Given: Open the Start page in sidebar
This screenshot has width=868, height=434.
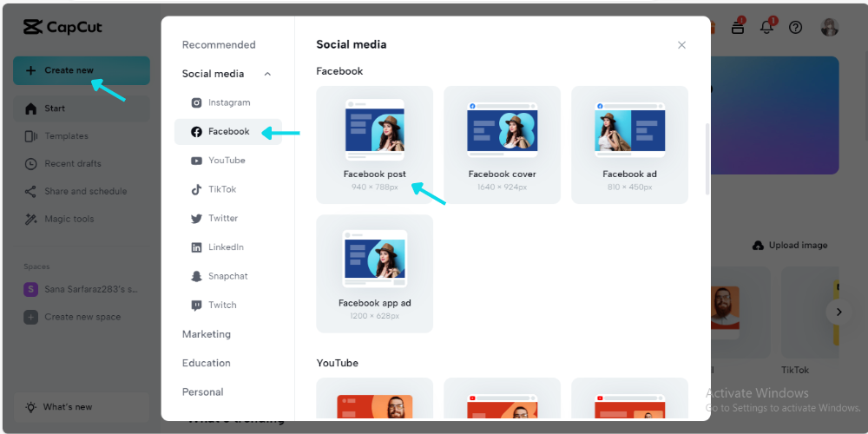Looking at the screenshot, I should tap(82, 108).
